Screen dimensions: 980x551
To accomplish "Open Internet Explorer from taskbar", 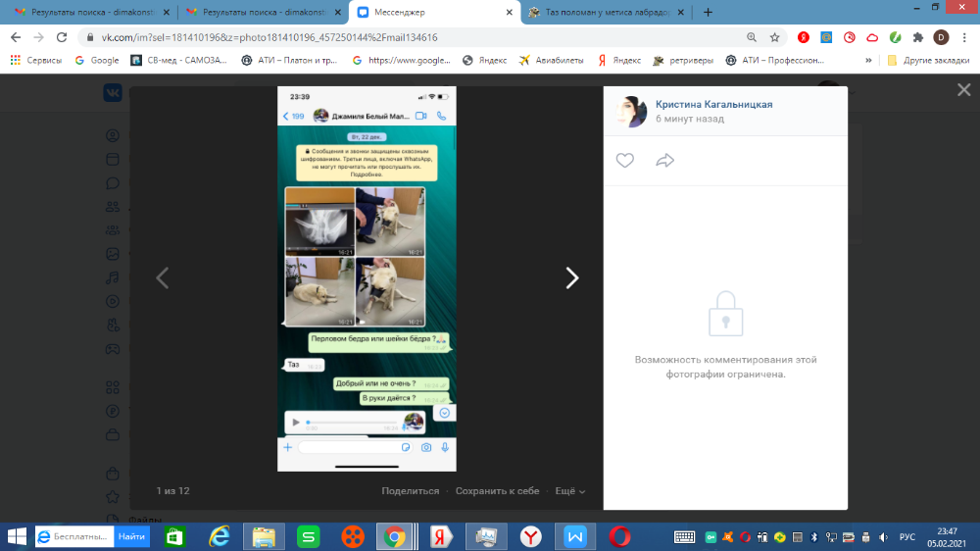I will click(219, 536).
